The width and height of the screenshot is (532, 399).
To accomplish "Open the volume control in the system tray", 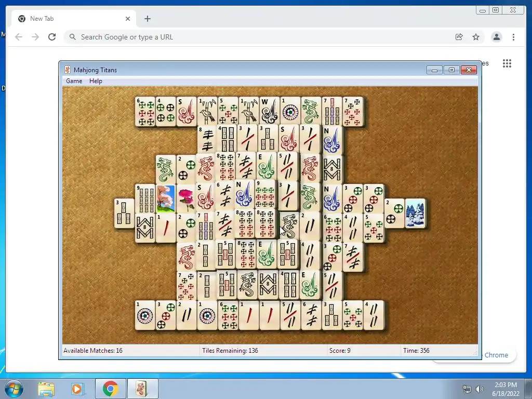I will click(x=480, y=389).
